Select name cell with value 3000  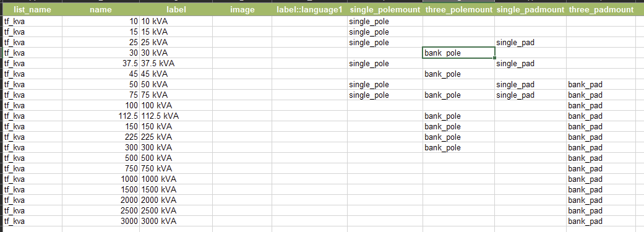[101, 221]
